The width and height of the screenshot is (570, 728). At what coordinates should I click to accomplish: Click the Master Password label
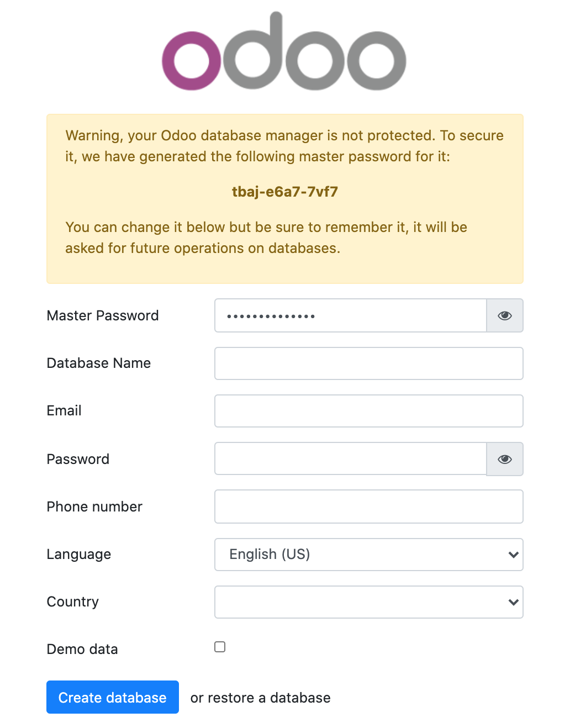103,315
